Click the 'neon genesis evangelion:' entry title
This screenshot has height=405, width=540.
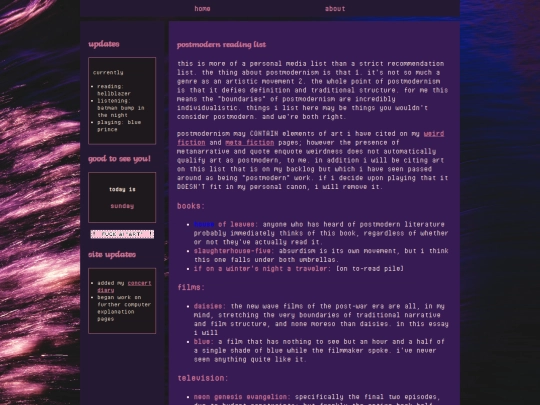[242, 397]
